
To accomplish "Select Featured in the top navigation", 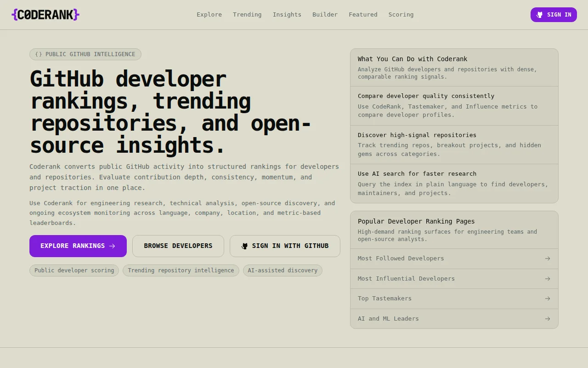I will (363, 15).
